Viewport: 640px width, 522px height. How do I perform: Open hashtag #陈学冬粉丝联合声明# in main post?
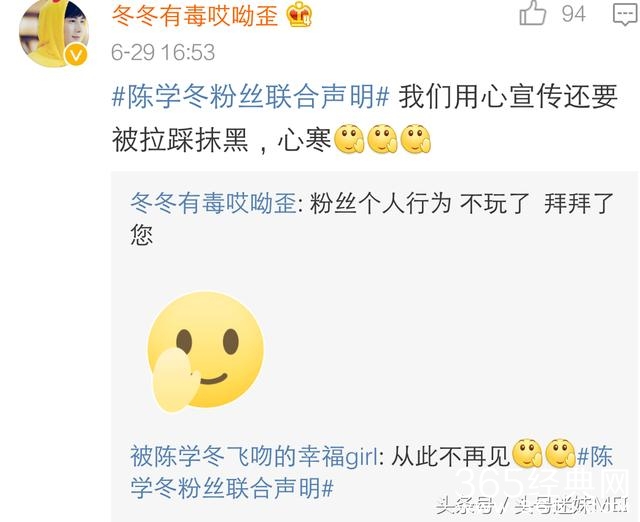pos(251,97)
